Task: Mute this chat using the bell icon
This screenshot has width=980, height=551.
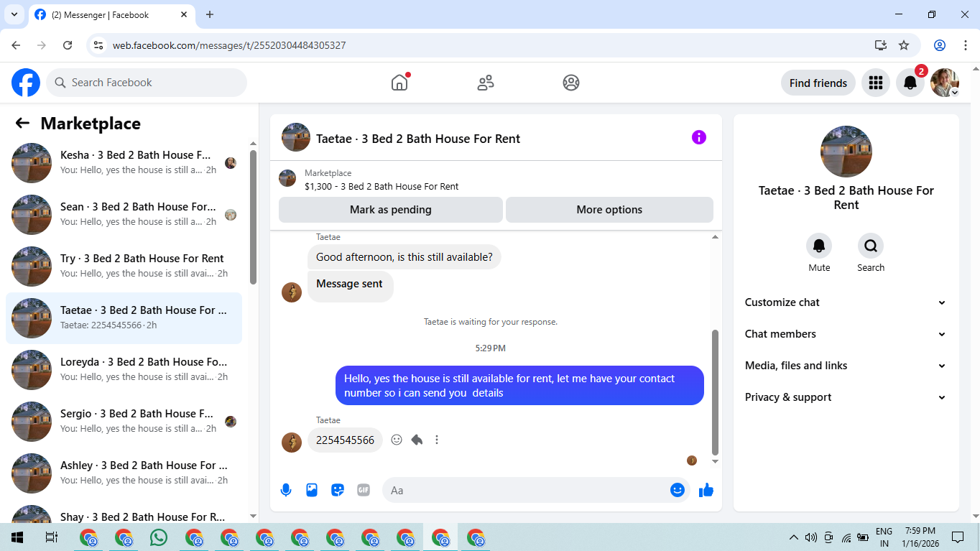Action: (x=819, y=246)
